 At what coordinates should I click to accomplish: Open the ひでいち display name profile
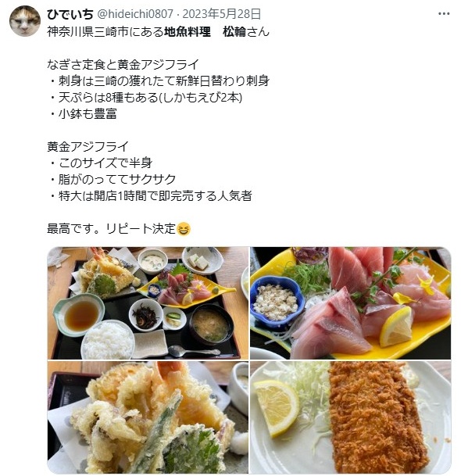coord(70,14)
